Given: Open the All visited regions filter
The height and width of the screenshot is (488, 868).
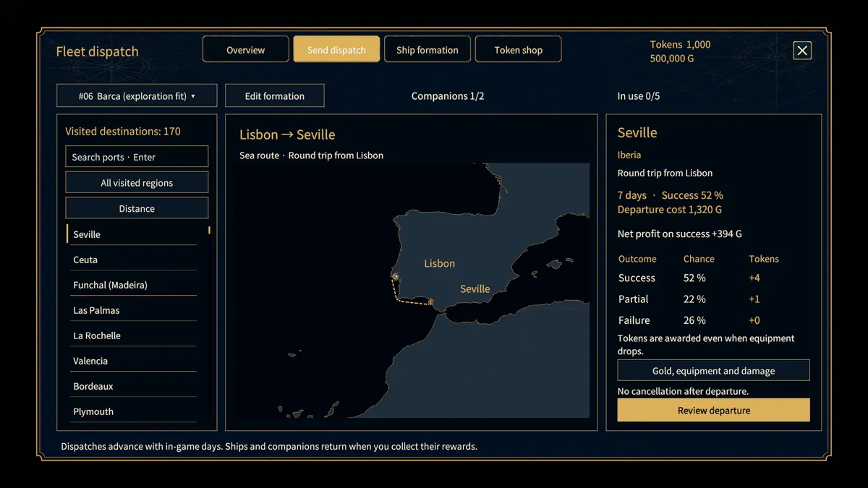Looking at the screenshot, I should click(137, 183).
